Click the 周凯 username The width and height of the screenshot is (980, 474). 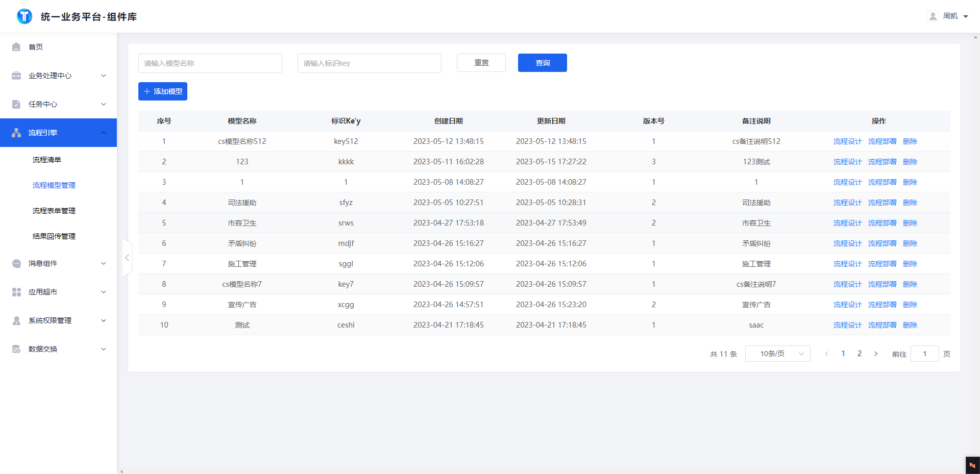tap(950, 16)
